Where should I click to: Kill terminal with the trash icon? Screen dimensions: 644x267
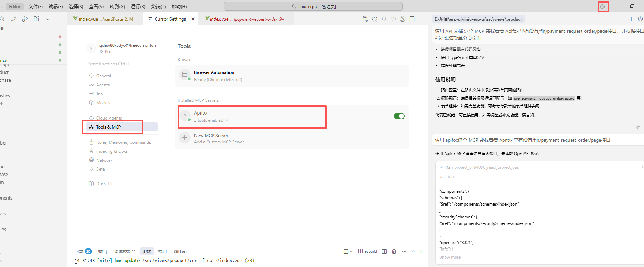[394, 251]
